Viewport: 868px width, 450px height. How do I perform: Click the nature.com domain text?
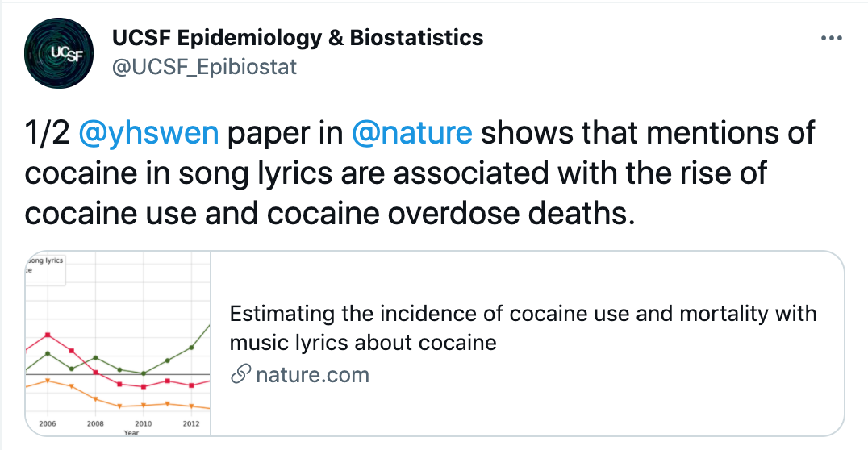pyautogui.click(x=312, y=374)
